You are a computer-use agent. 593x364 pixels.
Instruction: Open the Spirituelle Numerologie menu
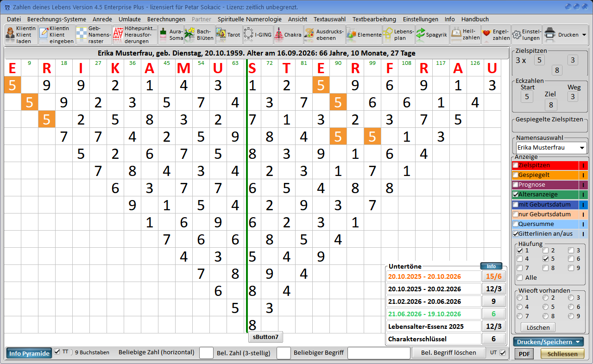249,19
